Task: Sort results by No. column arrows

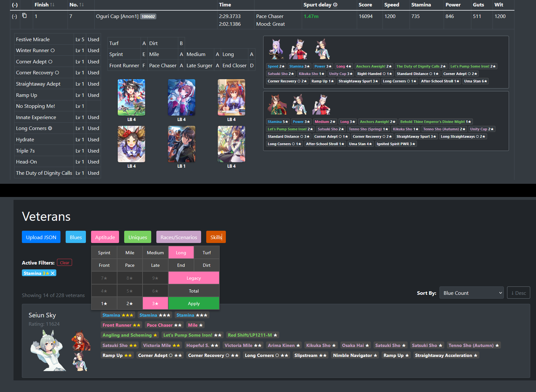Action: pyautogui.click(x=82, y=5)
